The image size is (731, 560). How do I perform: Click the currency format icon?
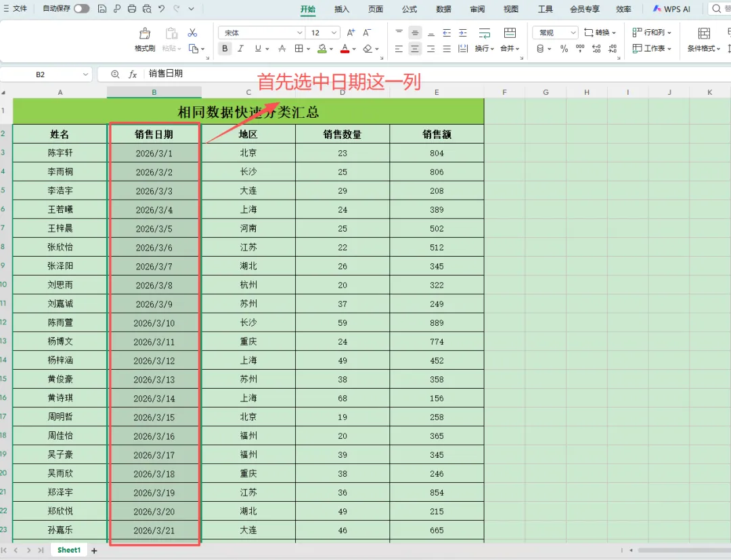tap(540, 49)
